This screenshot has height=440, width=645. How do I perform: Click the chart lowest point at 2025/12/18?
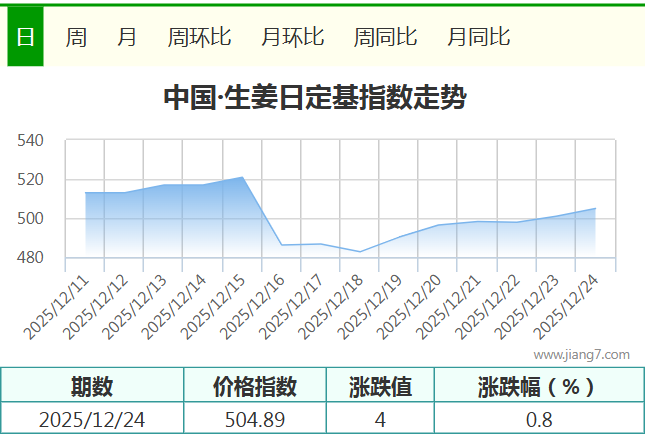pos(360,252)
